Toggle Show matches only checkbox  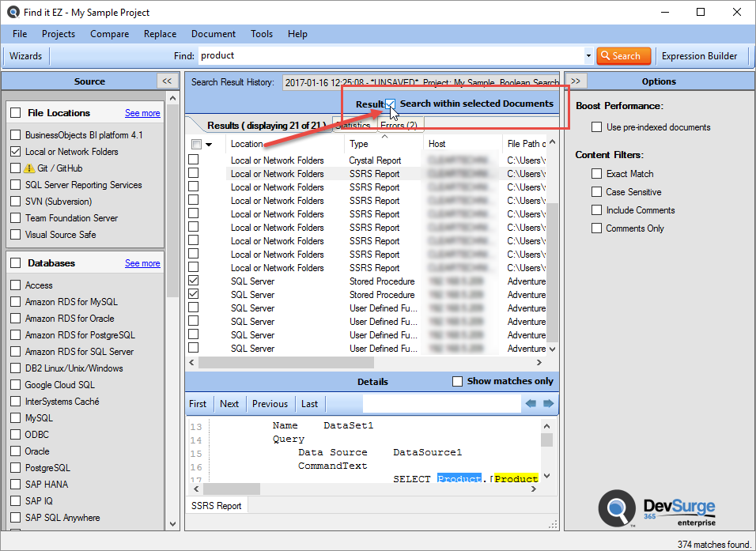[458, 381]
